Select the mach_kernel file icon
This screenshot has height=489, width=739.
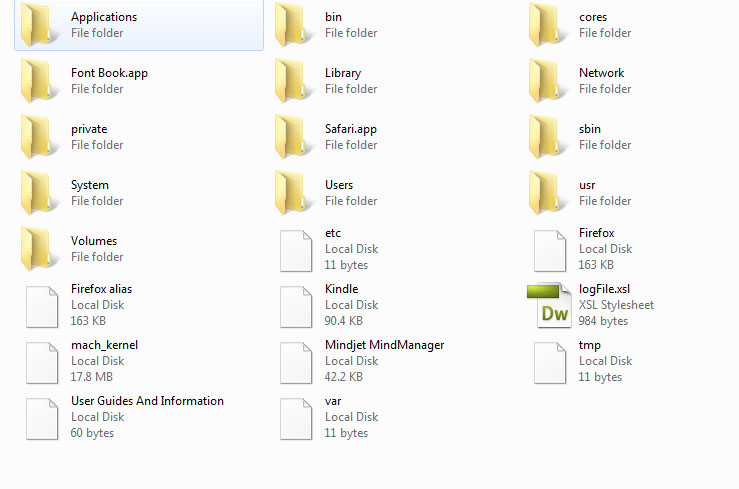[x=42, y=363]
